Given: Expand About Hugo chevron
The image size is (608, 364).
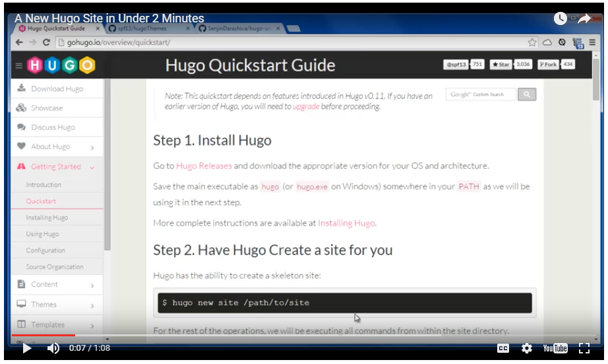Looking at the screenshot, I should point(92,147).
